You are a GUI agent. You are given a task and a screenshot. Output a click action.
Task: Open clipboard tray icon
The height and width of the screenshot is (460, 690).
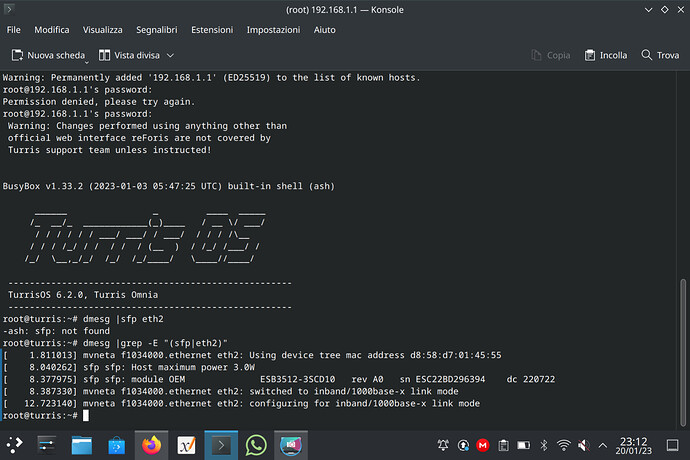[503, 445]
